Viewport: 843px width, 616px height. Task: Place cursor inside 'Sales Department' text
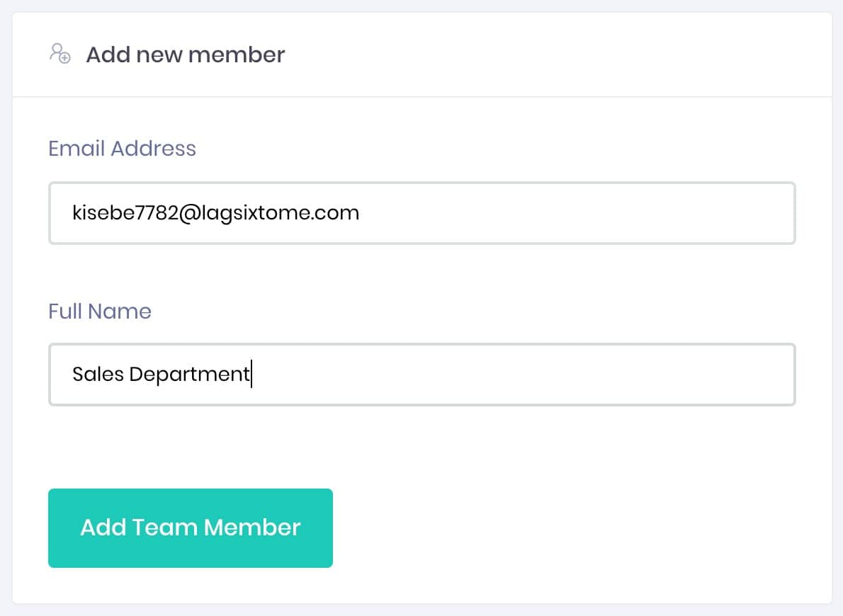click(x=161, y=374)
